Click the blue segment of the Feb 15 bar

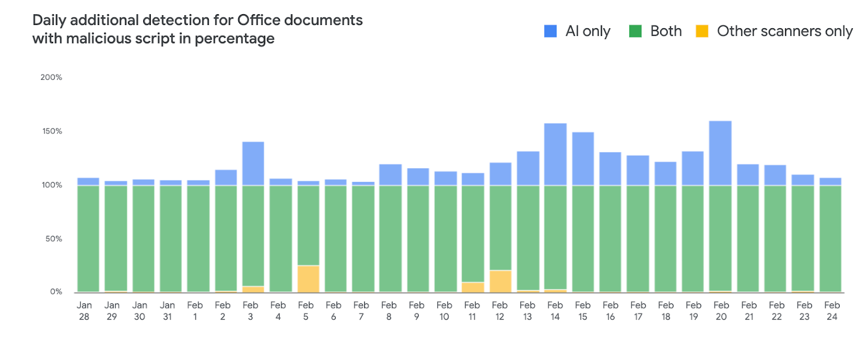[583, 159]
